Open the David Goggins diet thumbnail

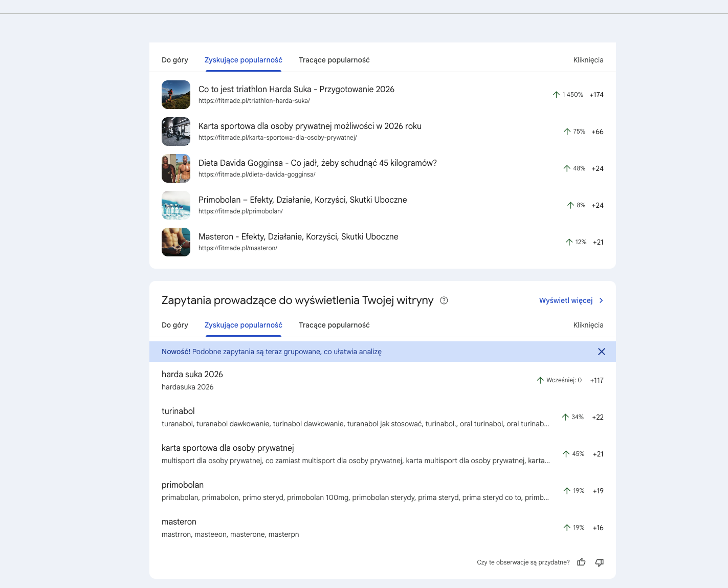pyautogui.click(x=176, y=168)
